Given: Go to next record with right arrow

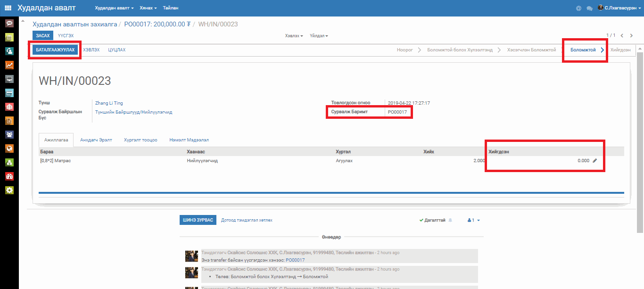Looking at the screenshot, I should pos(632,35).
